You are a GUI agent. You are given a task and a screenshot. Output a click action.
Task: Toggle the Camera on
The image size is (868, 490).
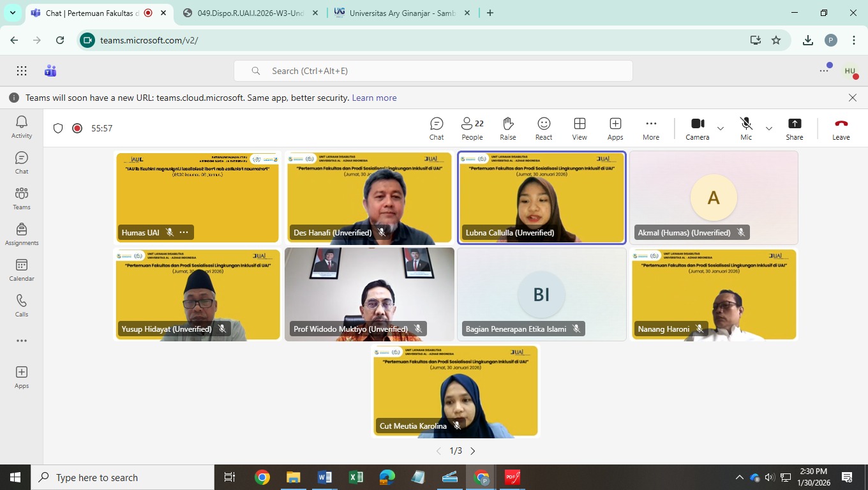(x=697, y=128)
